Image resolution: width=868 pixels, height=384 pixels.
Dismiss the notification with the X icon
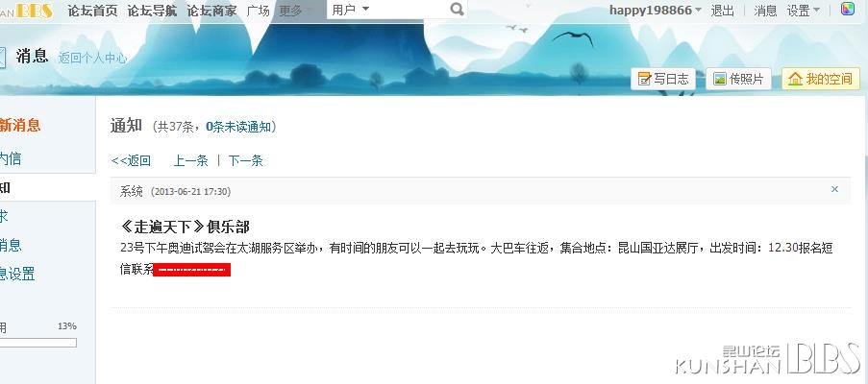tap(834, 189)
